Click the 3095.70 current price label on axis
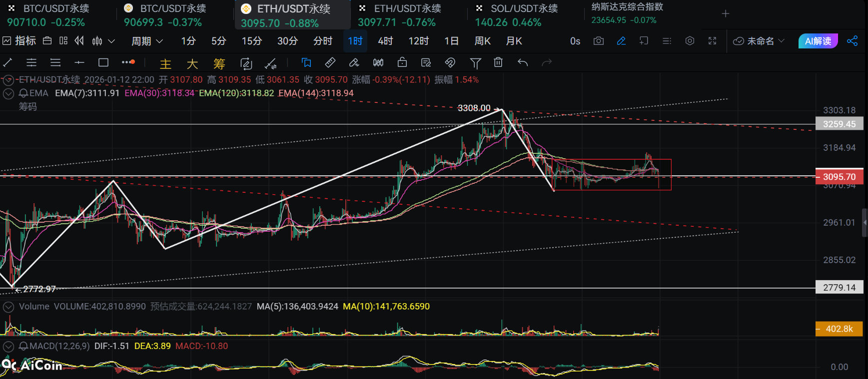 click(x=839, y=177)
